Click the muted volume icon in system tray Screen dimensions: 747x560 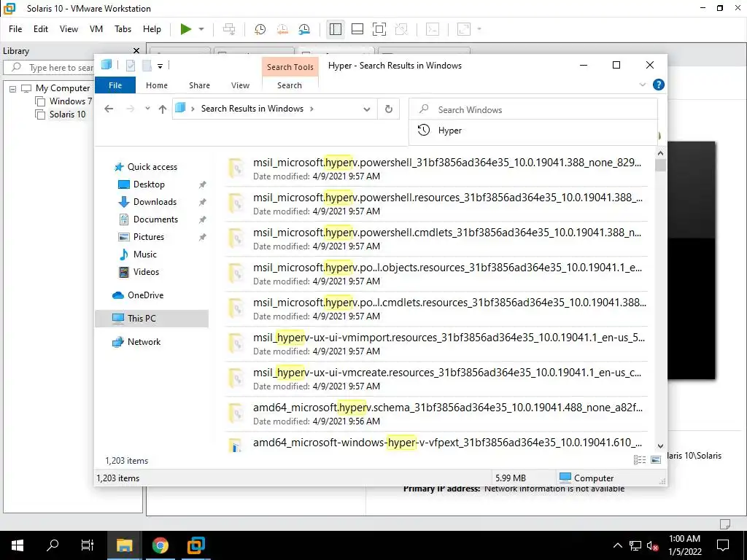pyautogui.click(x=653, y=545)
